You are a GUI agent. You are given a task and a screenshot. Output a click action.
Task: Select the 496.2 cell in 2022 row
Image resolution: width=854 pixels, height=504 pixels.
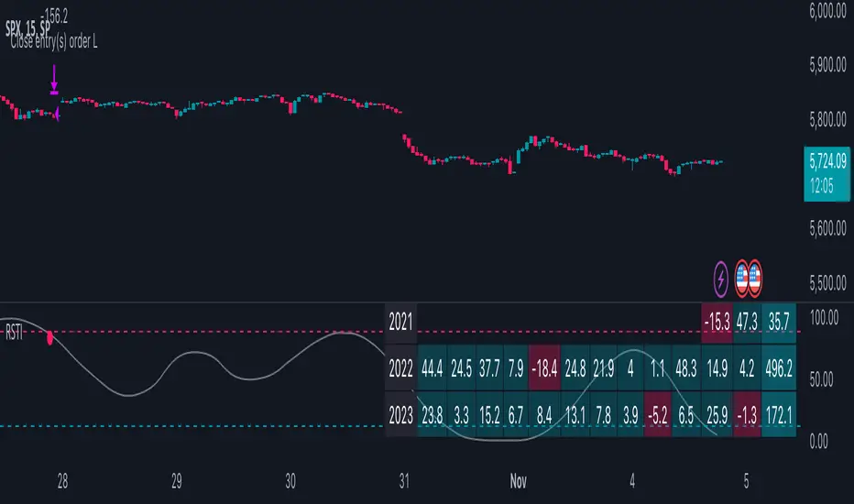pyautogui.click(x=779, y=368)
